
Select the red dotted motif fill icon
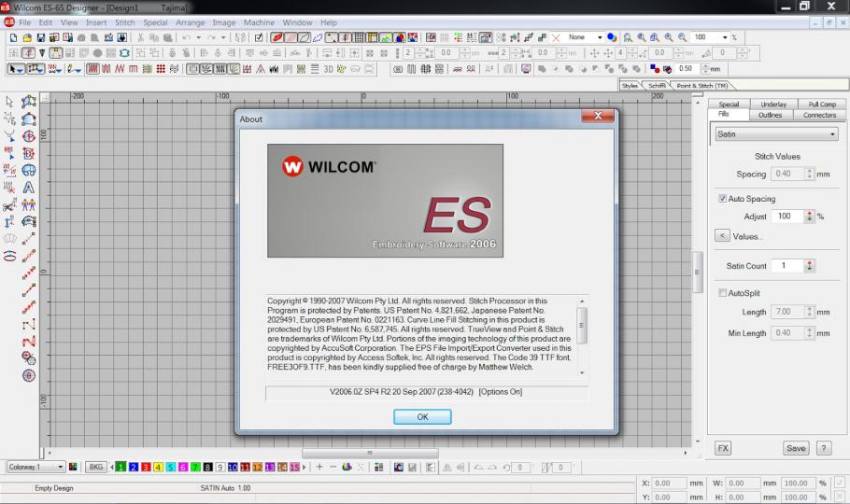161,69
